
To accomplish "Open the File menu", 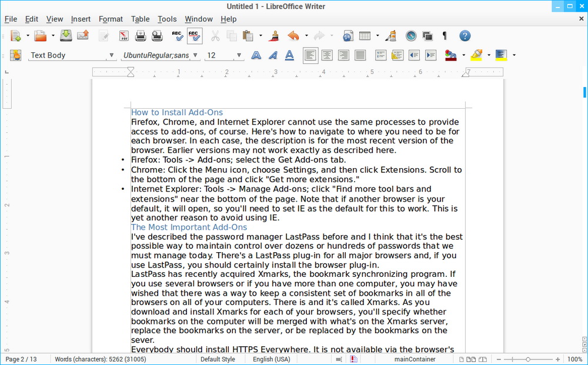I will pos(11,19).
